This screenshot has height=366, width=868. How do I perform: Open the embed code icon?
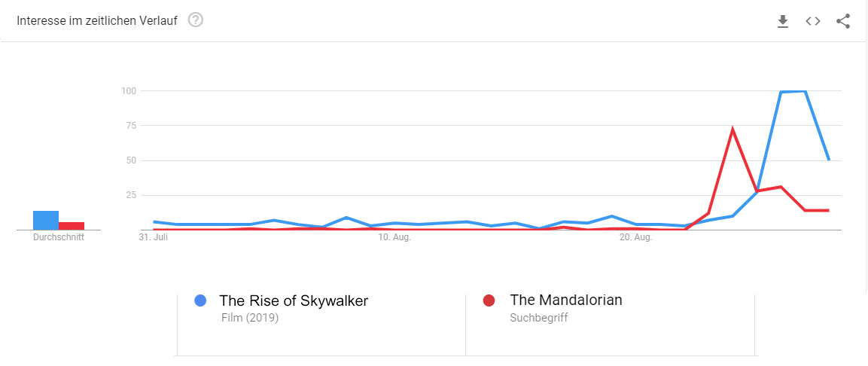coord(813,21)
